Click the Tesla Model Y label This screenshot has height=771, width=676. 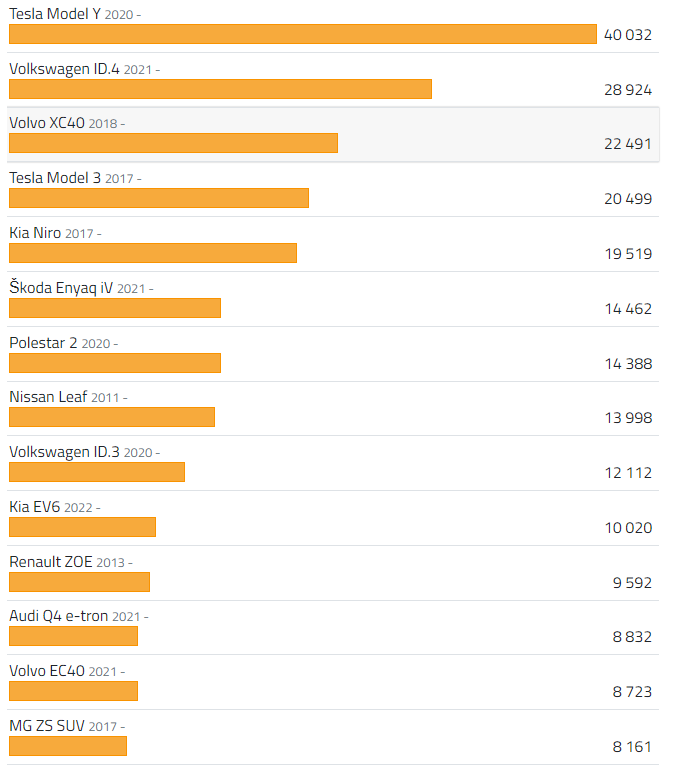(55, 14)
